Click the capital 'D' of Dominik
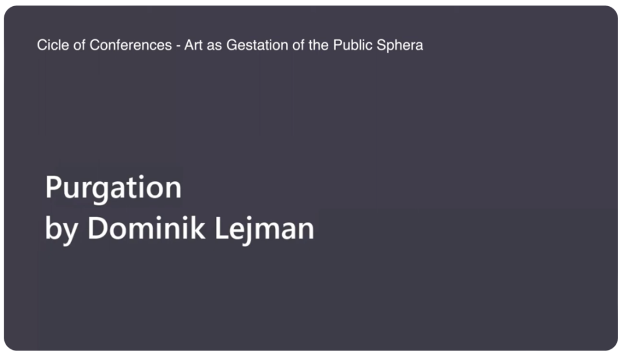628x364 pixels. point(98,228)
